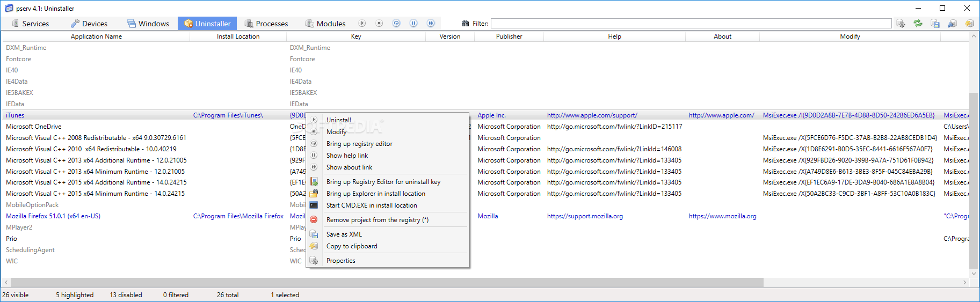This screenshot has width=980, height=302.
Task: Click the vertical scrollbar thumb
Action: [974, 181]
